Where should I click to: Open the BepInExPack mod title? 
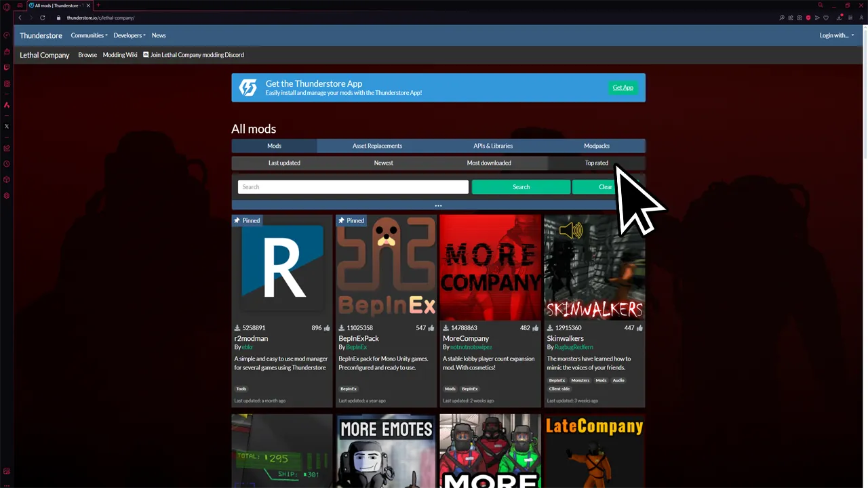point(359,338)
